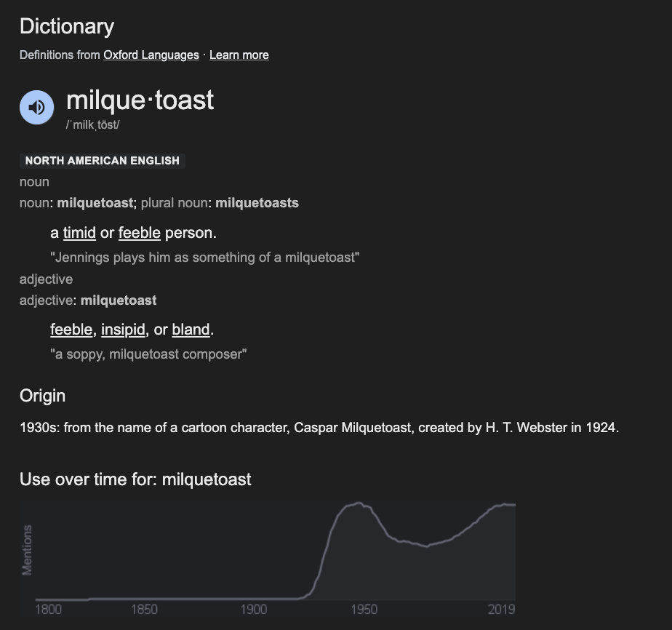Click the North American English label

(x=103, y=161)
